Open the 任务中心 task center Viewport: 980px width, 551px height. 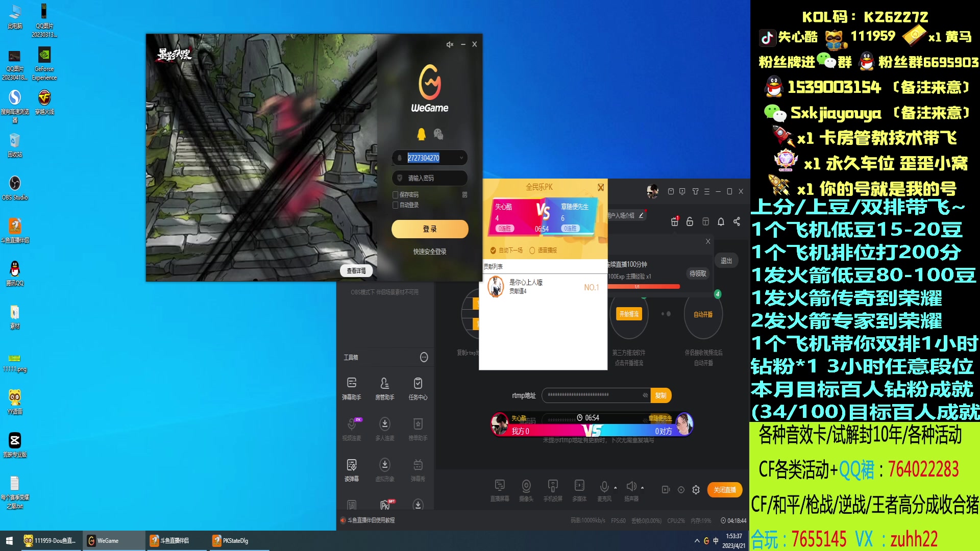coord(418,388)
